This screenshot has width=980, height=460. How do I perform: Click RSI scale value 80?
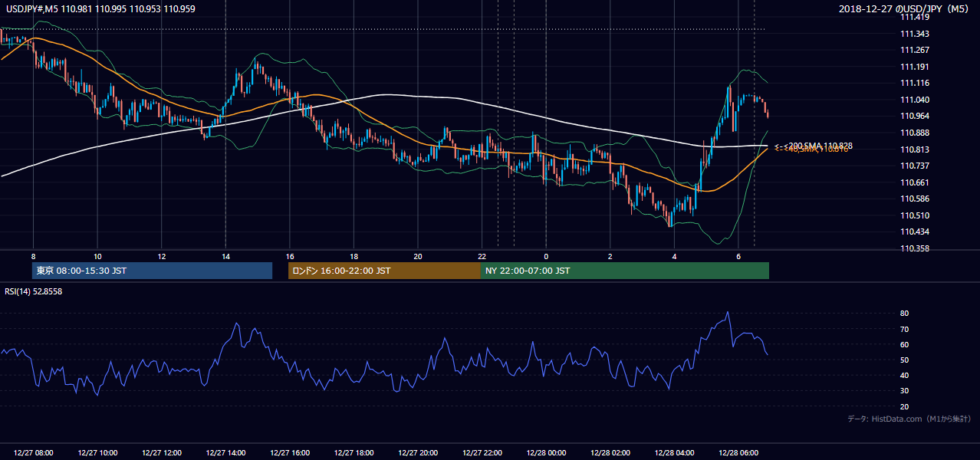pos(905,314)
